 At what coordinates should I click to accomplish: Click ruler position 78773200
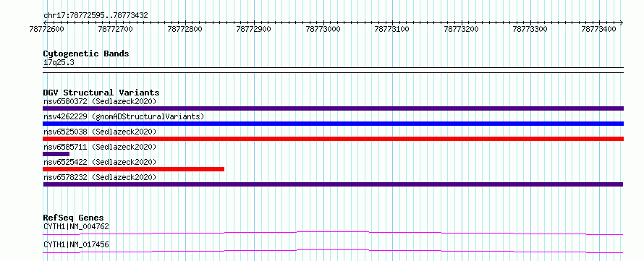coord(461,29)
